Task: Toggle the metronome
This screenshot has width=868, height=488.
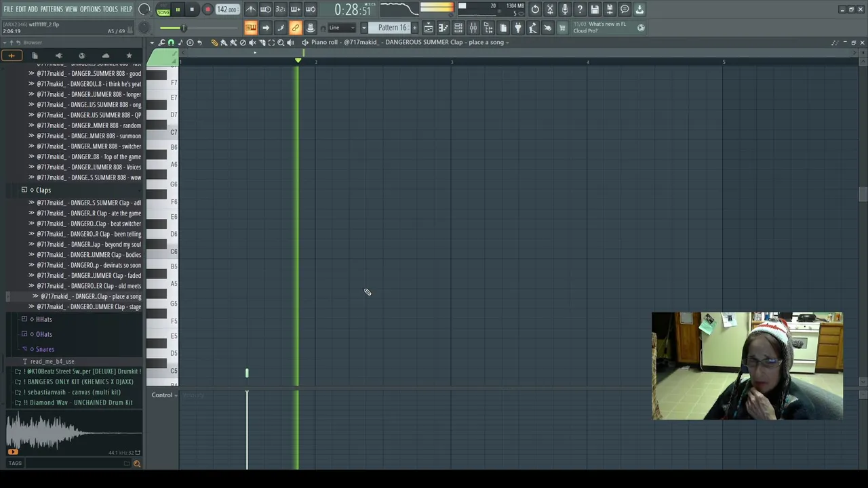Action: coord(252,9)
